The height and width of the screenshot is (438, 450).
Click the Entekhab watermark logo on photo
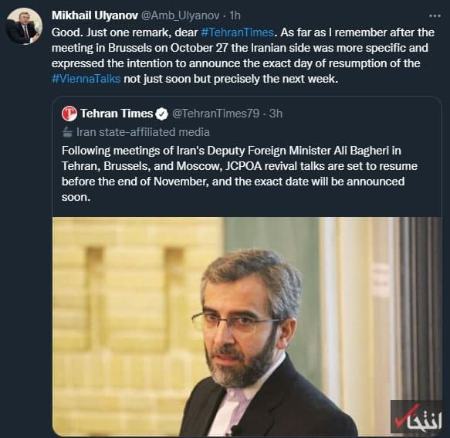417,418
